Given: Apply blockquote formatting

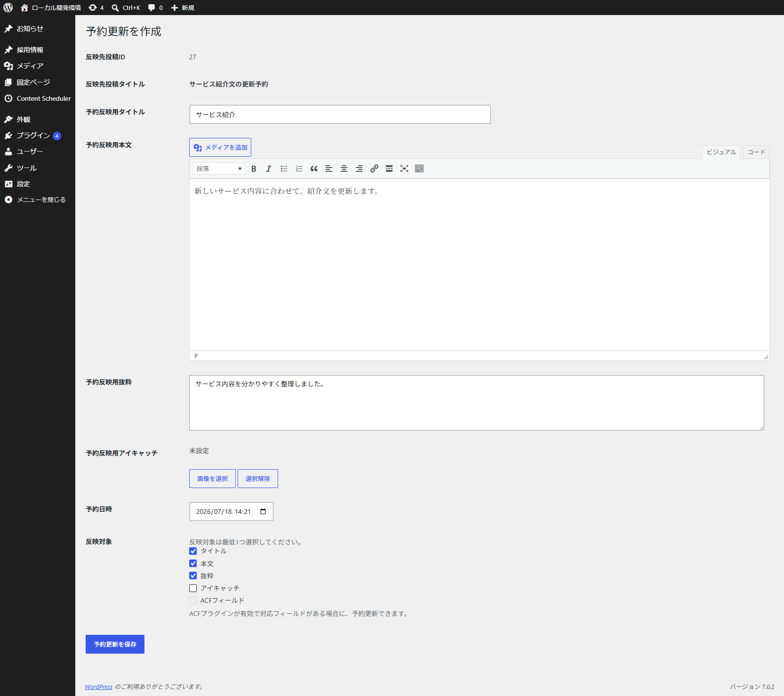Looking at the screenshot, I should click(x=314, y=168).
